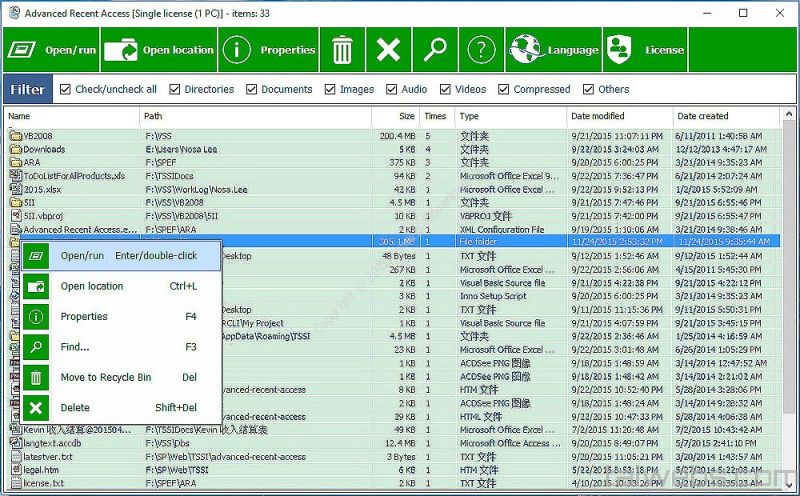The width and height of the screenshot is (800, 496).
Task: Sort list by Size column header
Action: (x=406, y=116)
